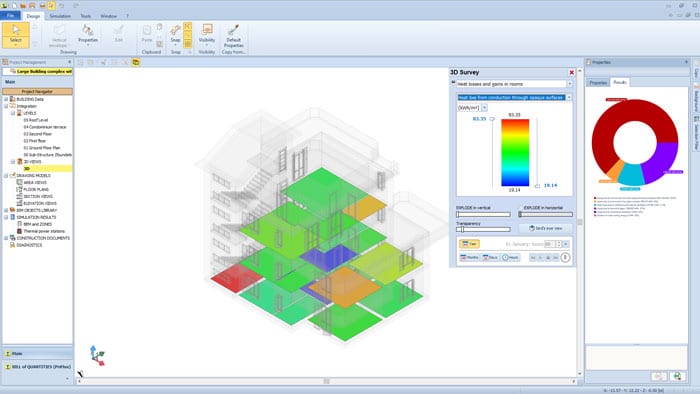Collapse the LEVELS tree node
Image resolution: width=700 pixels, height=394 pixels.
13,113
